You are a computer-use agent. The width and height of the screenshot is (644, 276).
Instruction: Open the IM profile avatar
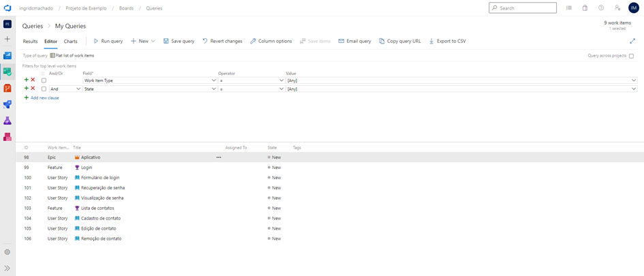click(x=633, y=7)
